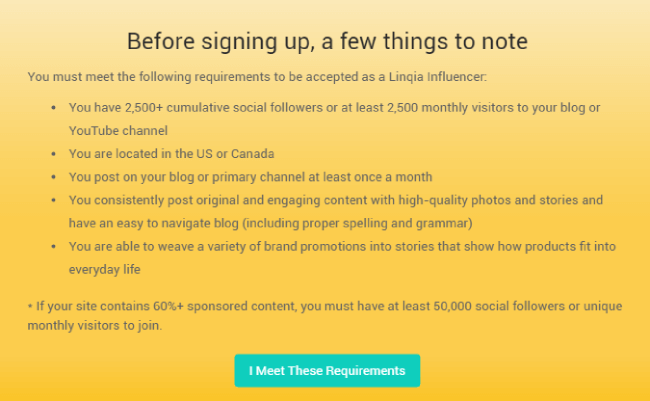Select the bullet dot before 'You consistently post original'

(x=53, y=200)
